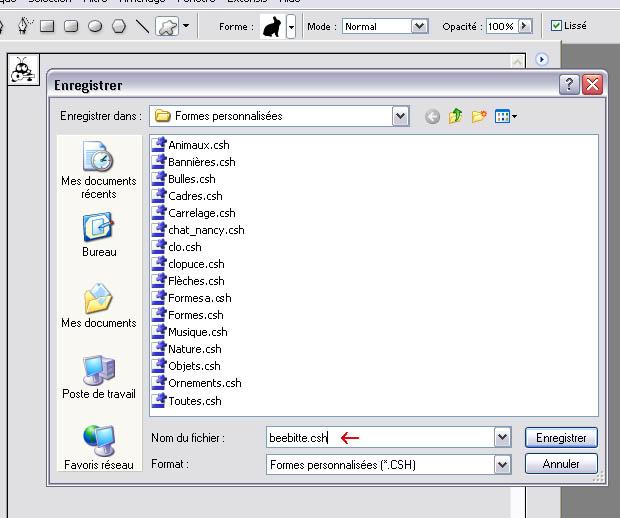The width and height of the screenshot is (620, 518).
Task: Click the Nature.csh file icon
Action: (159, 349)
